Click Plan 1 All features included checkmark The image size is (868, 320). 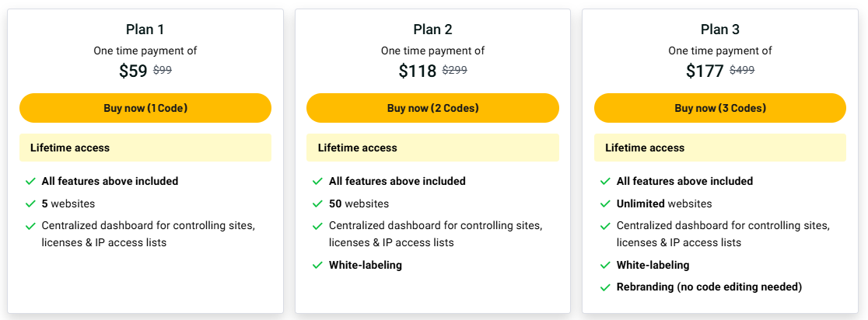30,181
